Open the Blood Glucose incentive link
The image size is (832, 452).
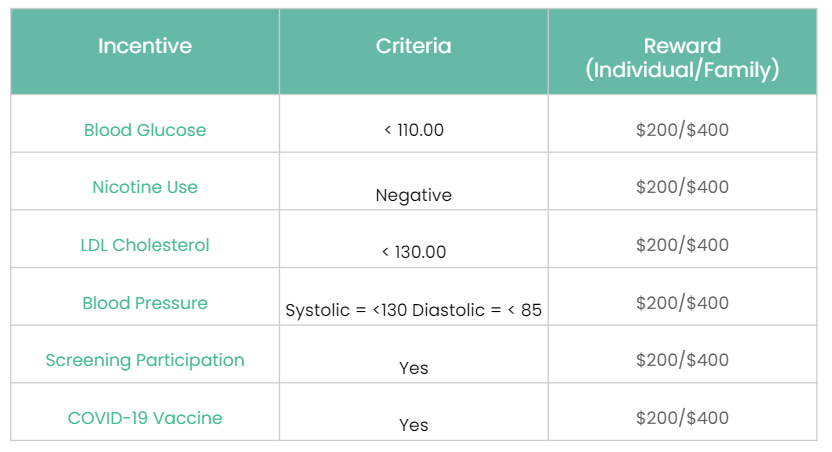click(145, 130)
